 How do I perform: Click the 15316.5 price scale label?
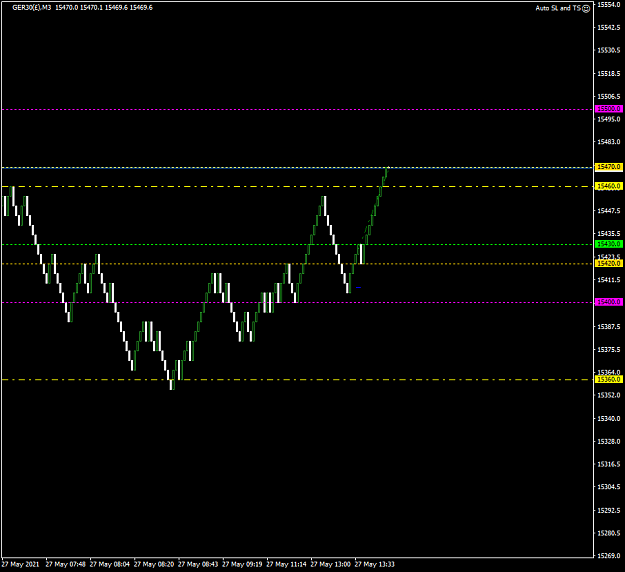(x=609, y=464)
